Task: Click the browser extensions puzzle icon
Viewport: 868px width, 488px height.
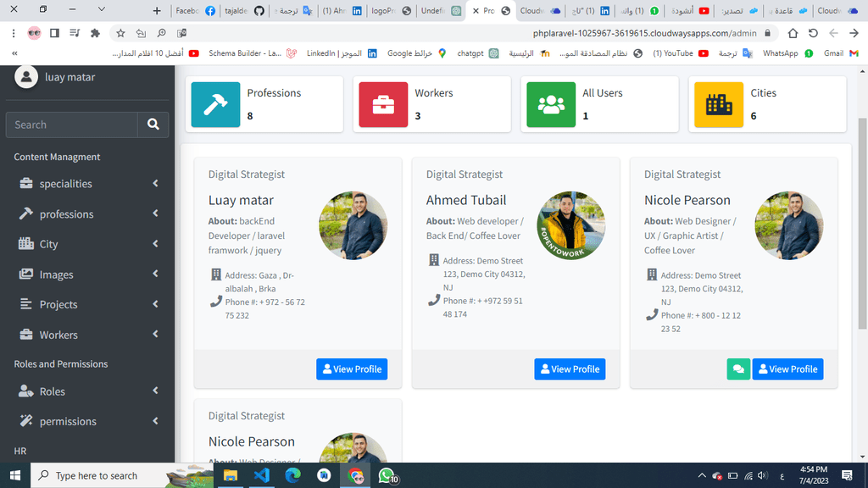Action: click(x=95, y=33)
